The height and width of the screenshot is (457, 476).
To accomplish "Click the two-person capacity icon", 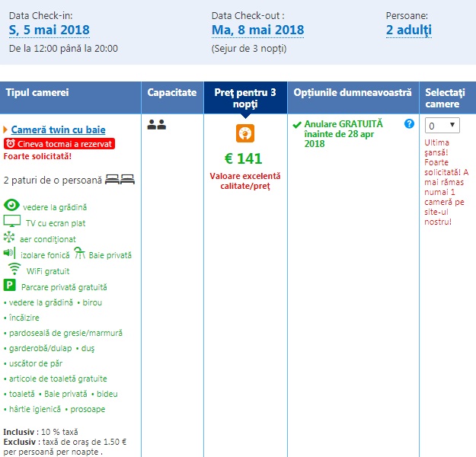I will 156,125.
